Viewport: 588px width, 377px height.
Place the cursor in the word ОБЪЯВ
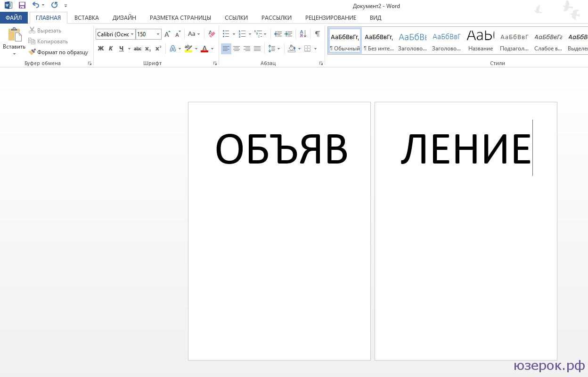(x=281, y=149)
